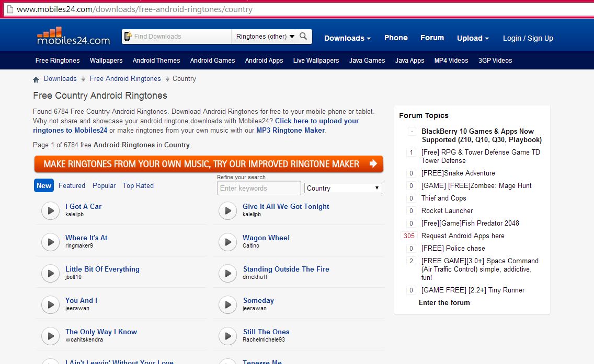
Task: Click the Enter keywords refine field
Action: click(259, 188)
